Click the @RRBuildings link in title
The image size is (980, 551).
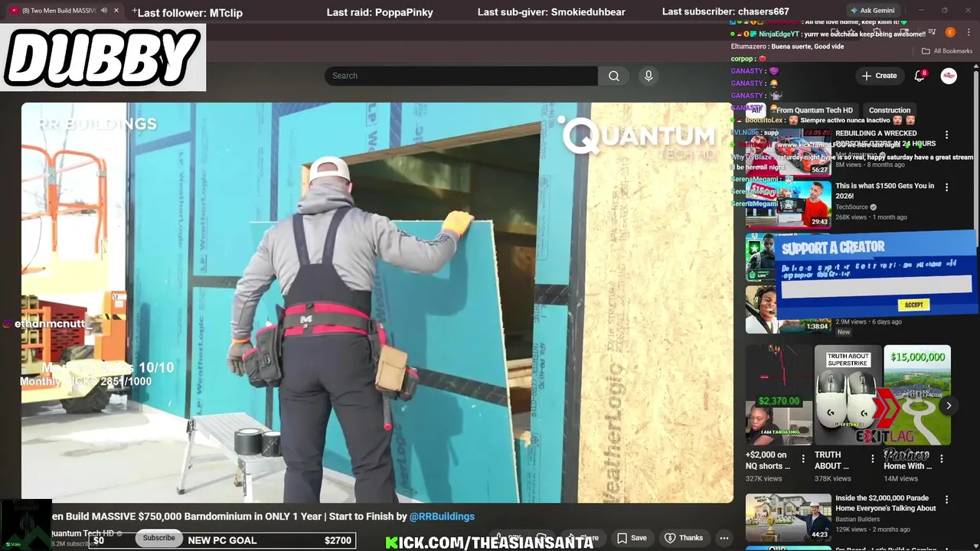tap(442, 517)
